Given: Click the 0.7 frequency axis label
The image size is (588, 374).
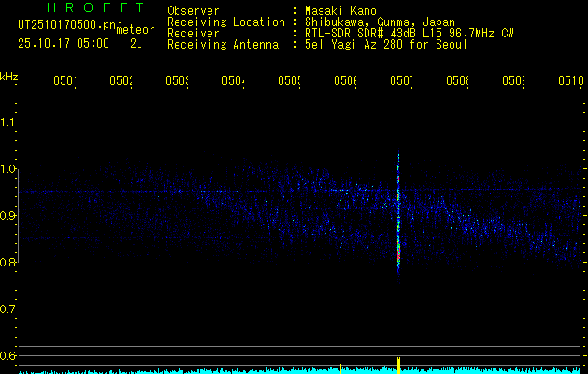Looking at the screenshot, I should 9,309.
